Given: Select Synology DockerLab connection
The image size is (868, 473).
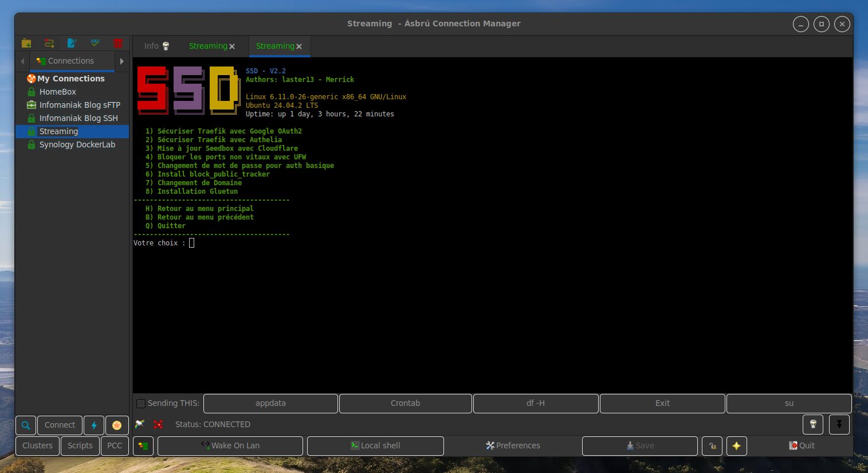Looking at the screenshot, I should point(77,144).
